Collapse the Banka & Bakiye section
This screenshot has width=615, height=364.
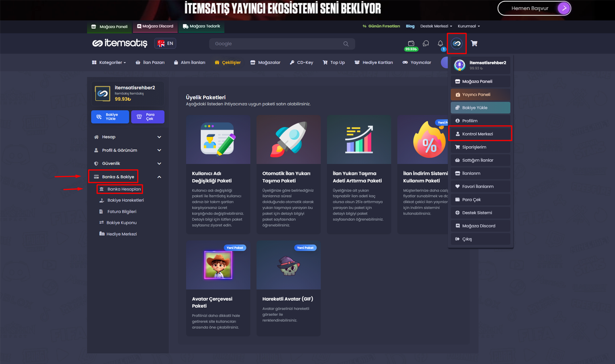(128, 177)
